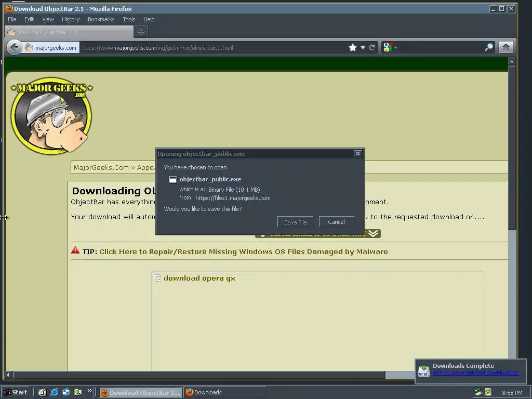532x399 pixels.
Task: Open the URL history dropdown arrow
Action: click(x=363, y=47)
